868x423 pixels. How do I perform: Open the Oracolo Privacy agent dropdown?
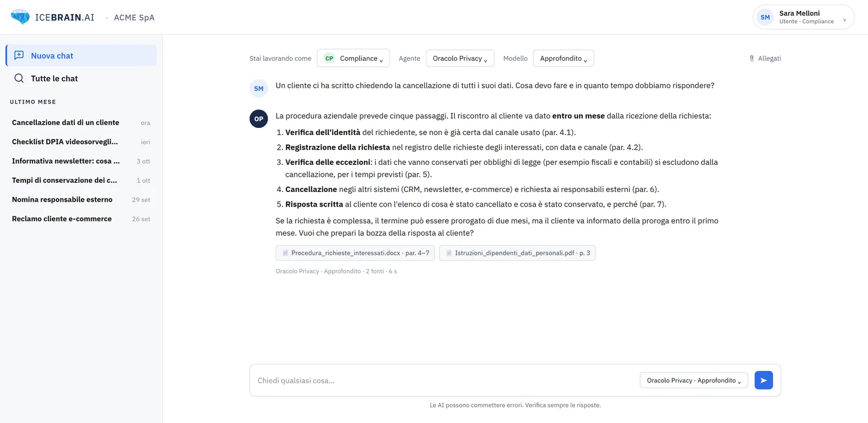coord(460,59)
